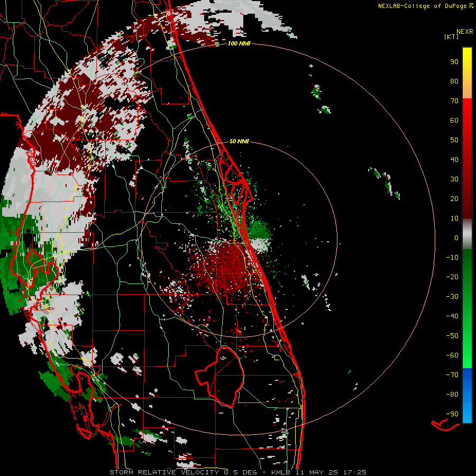Click the -30 value on velocity scale
The height and width of the screenshot is (476, 476).
(452, 297)
